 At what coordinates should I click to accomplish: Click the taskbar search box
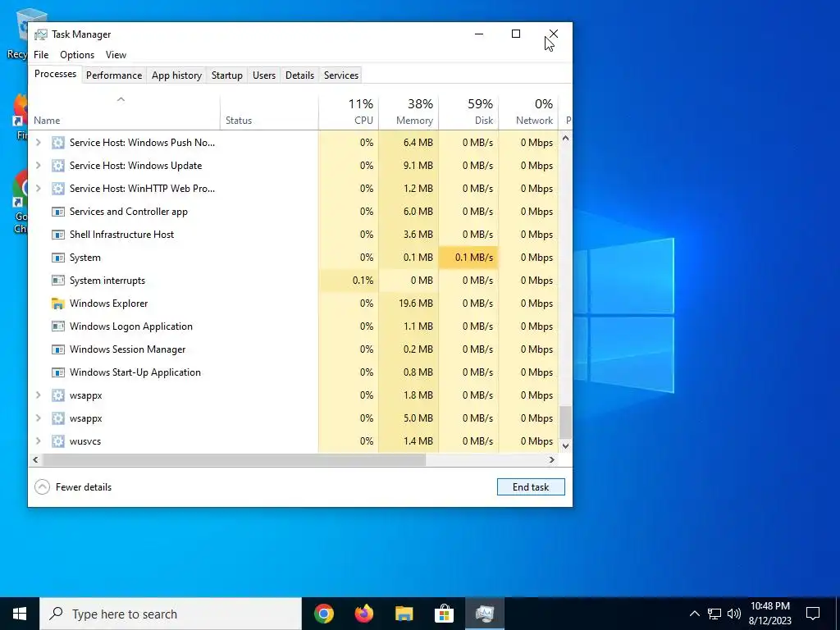coord(171,614)
